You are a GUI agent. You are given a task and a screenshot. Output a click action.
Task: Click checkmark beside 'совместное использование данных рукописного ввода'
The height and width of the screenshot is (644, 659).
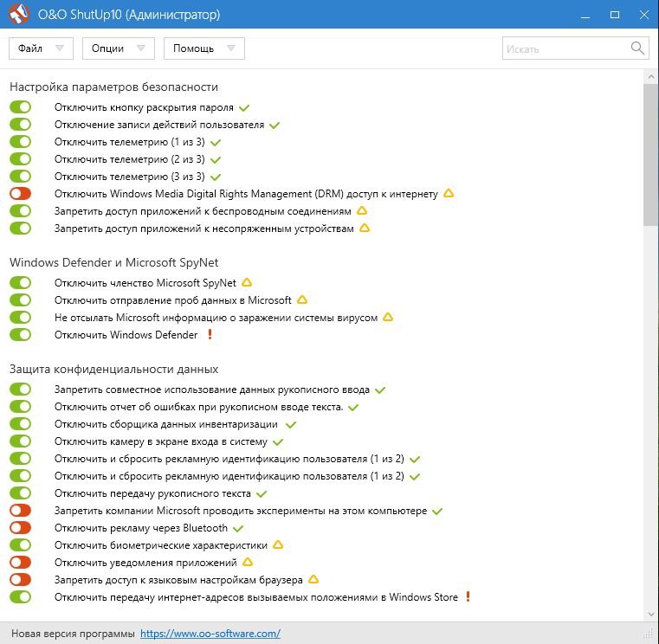coord(380,390)
